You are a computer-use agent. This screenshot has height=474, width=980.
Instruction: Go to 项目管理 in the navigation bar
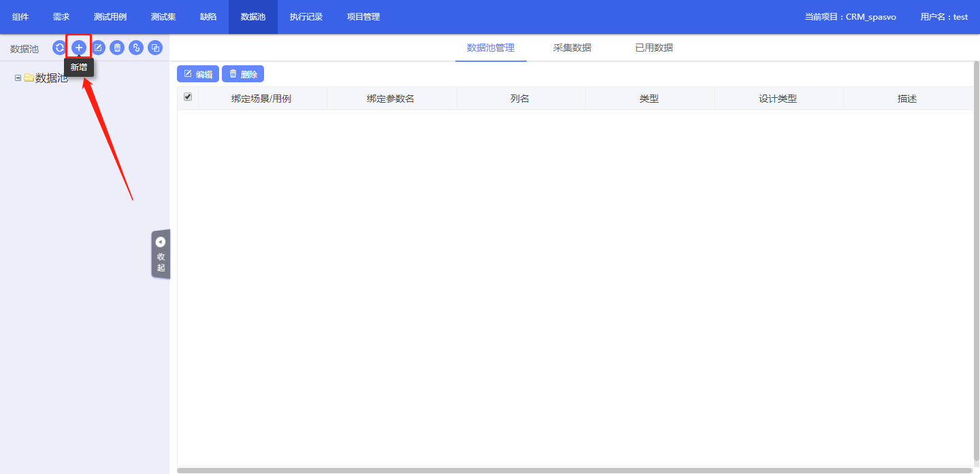[363, 17]
